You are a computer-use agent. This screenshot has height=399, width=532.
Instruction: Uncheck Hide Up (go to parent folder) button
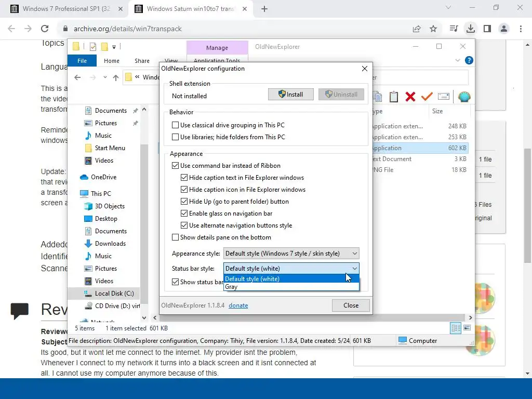point(184,202)
